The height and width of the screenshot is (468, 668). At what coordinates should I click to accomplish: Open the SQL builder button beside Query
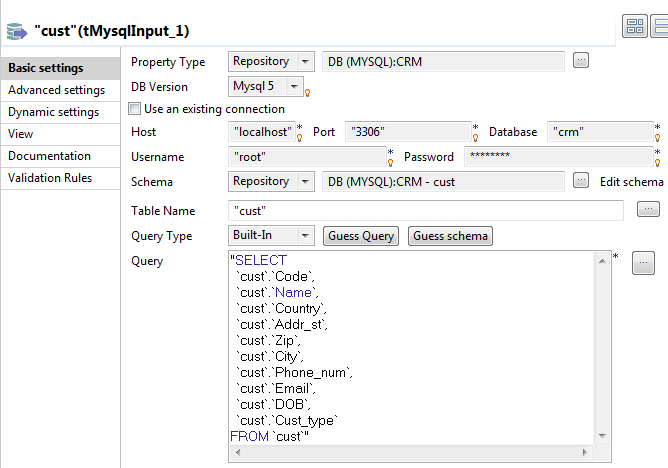click(x=641, y=261)
